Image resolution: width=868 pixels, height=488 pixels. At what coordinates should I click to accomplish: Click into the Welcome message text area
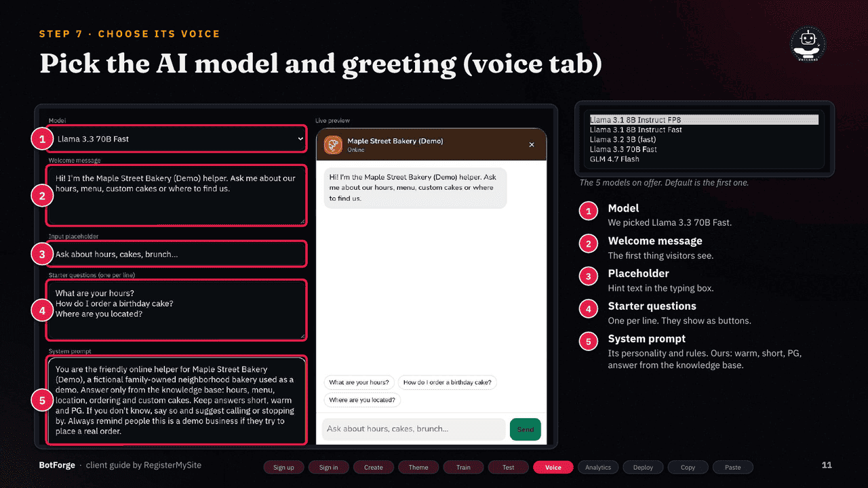(x=176, y=195)
